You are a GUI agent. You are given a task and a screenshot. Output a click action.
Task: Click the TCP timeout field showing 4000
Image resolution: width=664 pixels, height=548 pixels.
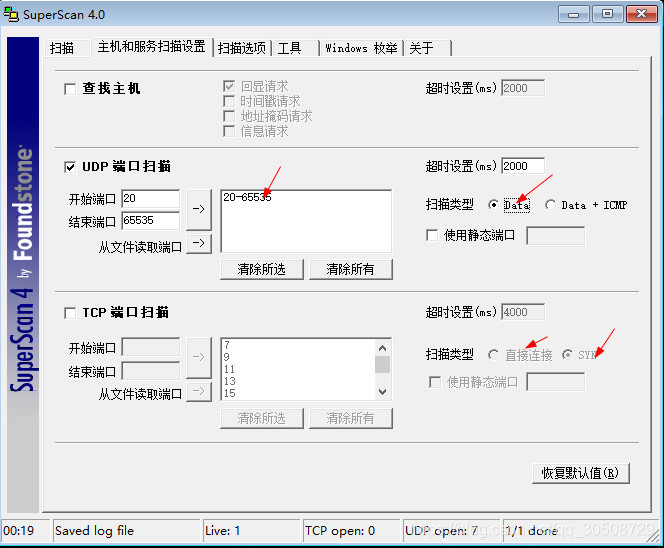pyautogui.click(x=523, y=312)
